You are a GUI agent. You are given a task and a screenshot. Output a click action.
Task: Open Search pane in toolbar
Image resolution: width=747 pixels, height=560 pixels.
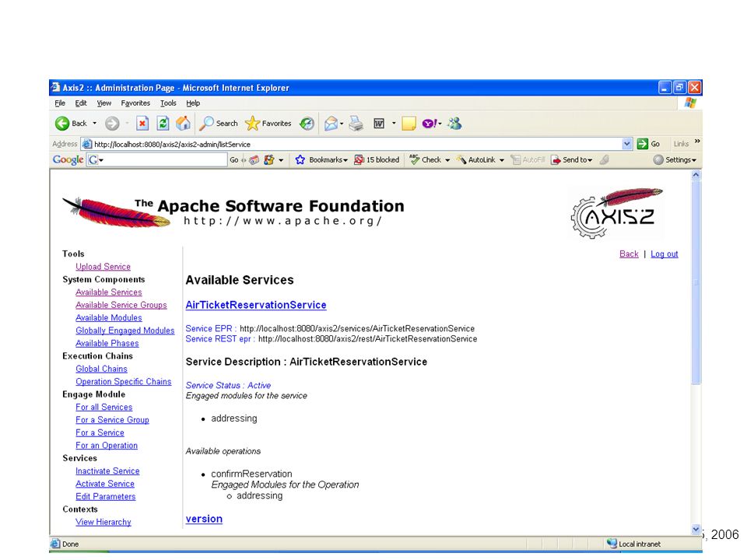[x=218, y=124]
